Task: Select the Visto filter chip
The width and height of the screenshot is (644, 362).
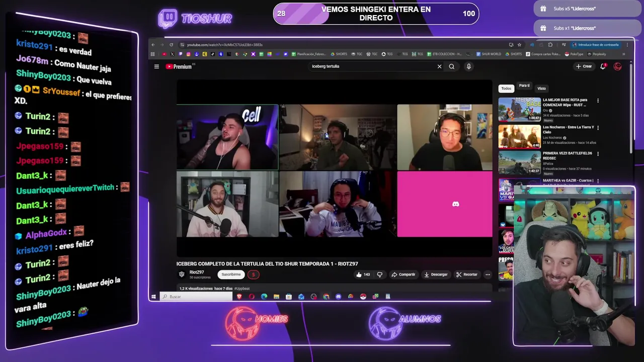Action: [x=541, y=88]
